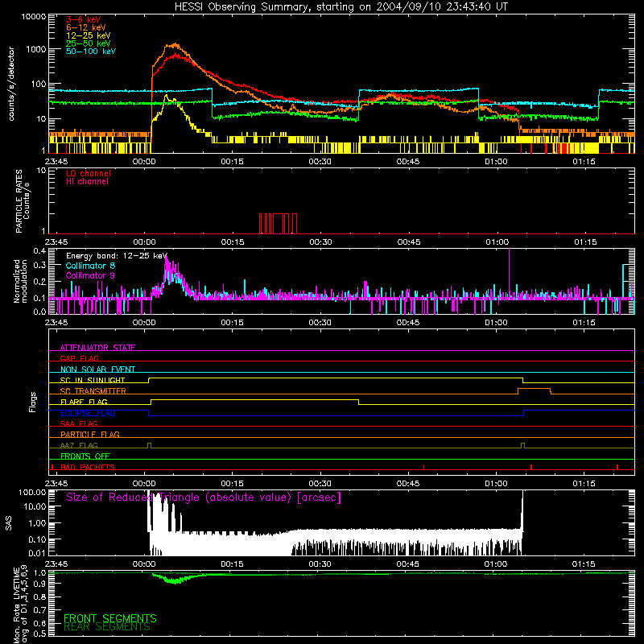644x644 pixels.
Task: Click the 01:15 tick label under flags panel
Action: coord(584,484)
